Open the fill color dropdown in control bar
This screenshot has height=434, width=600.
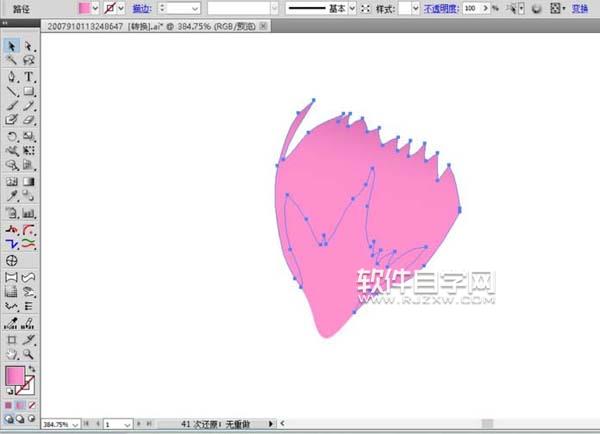pos(95,8)
